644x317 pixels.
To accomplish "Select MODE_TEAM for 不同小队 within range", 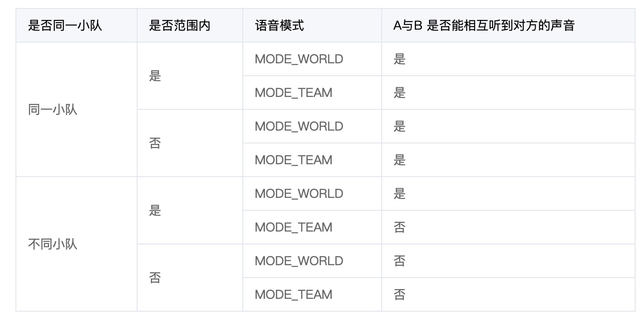I will pyautogui.click(x=294, y=227).
